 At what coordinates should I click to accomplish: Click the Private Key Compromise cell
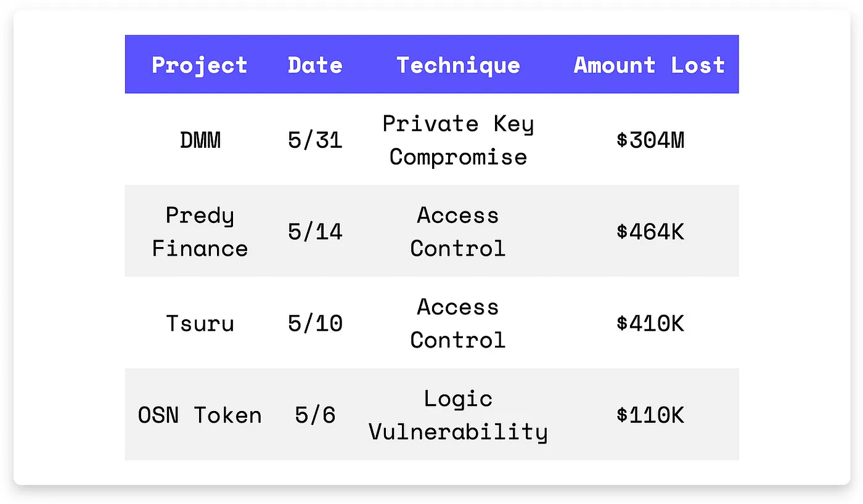coord(458,140)
